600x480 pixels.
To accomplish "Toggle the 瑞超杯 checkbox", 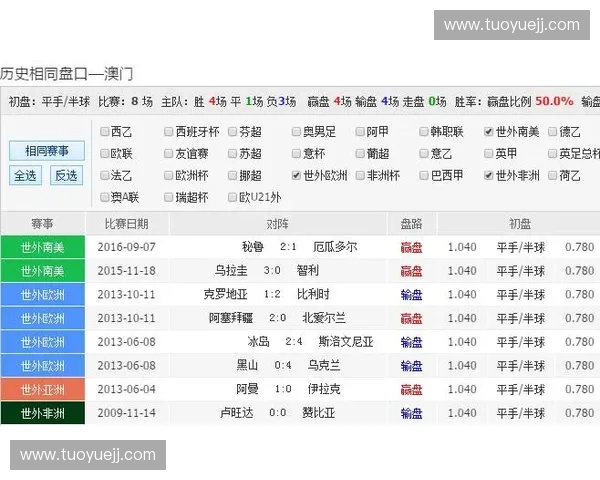I will point(168,198).
